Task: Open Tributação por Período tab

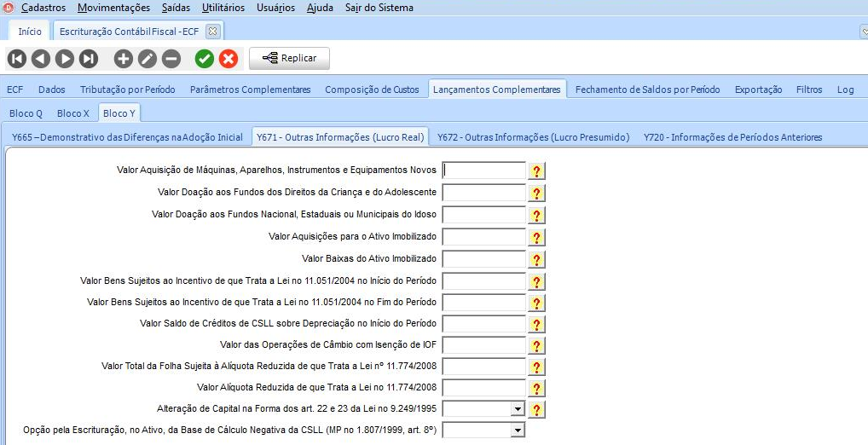Action: tap(127, 90)
